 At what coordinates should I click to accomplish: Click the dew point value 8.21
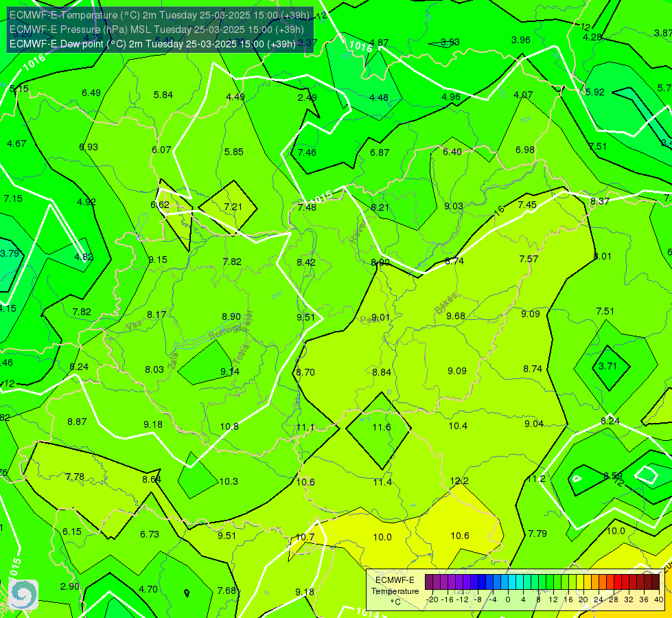click(x=380, y=207)
